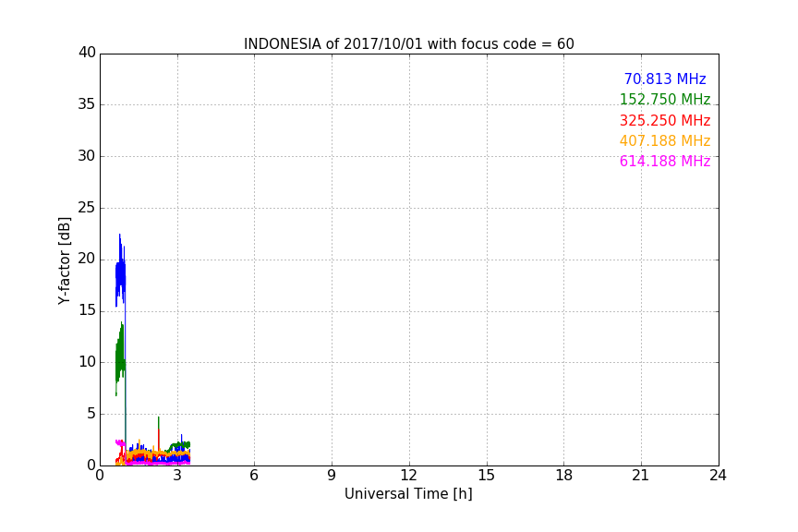This screenshot has height=532, width=798.
Task: Click the y-axis tick label 40
Action: [87, 53]
